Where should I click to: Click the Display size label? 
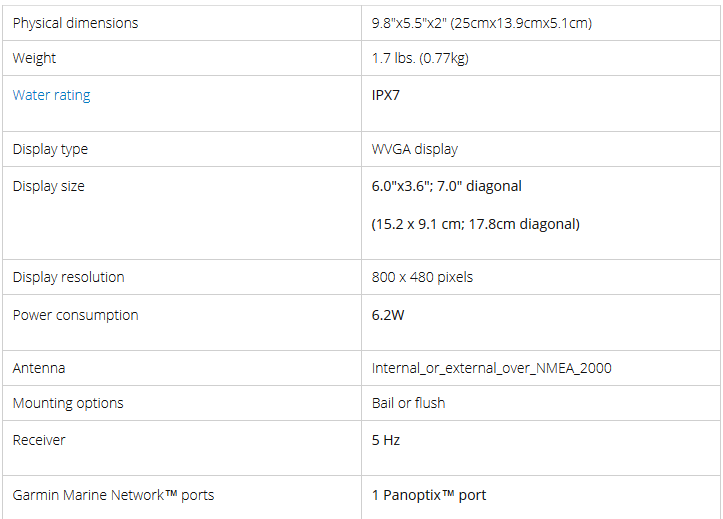(48, 186)
